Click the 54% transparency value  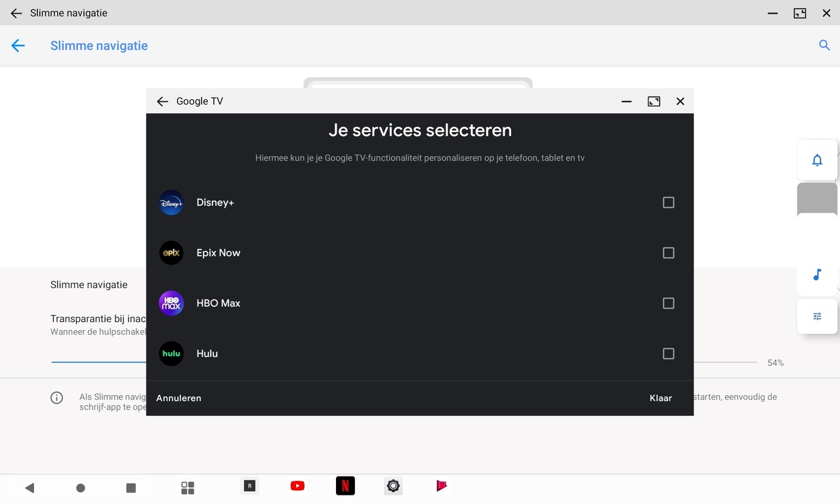coord(776,363)
